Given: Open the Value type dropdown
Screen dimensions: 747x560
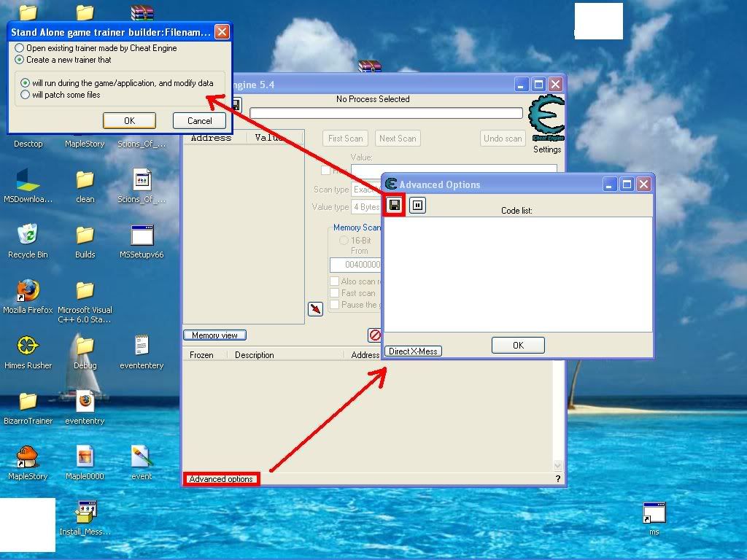Looking at the screenshot, I should coord(365,207).
